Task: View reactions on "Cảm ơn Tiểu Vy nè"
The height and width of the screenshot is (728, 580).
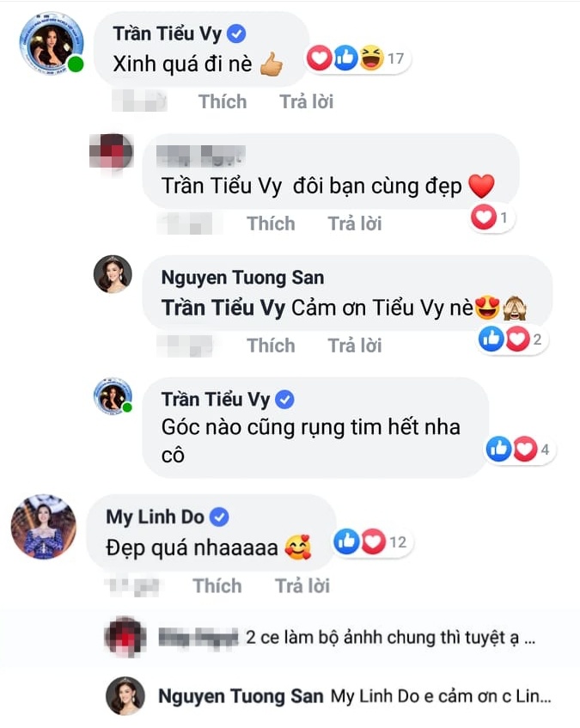Action: pyautogui.click(x=513, y=340)
